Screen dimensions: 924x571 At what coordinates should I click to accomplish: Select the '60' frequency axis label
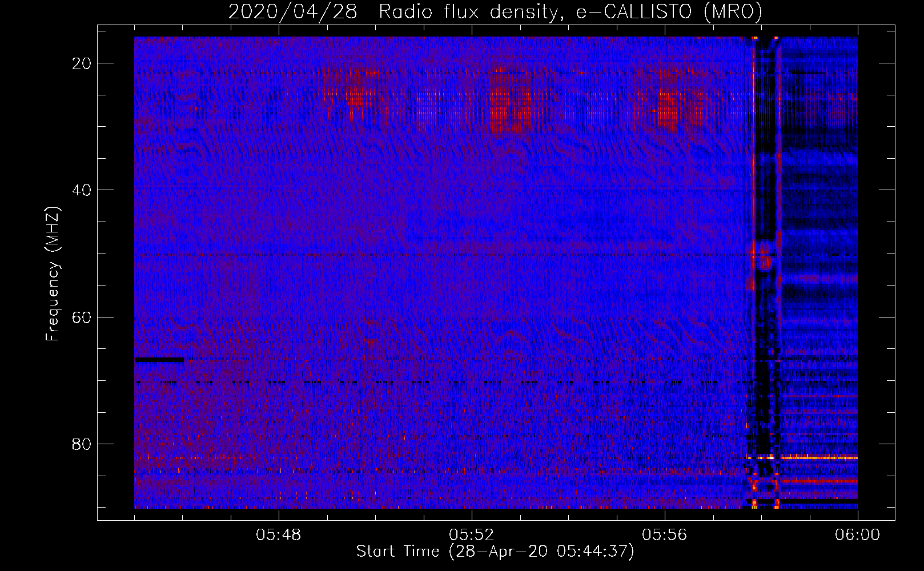point(82,317)
